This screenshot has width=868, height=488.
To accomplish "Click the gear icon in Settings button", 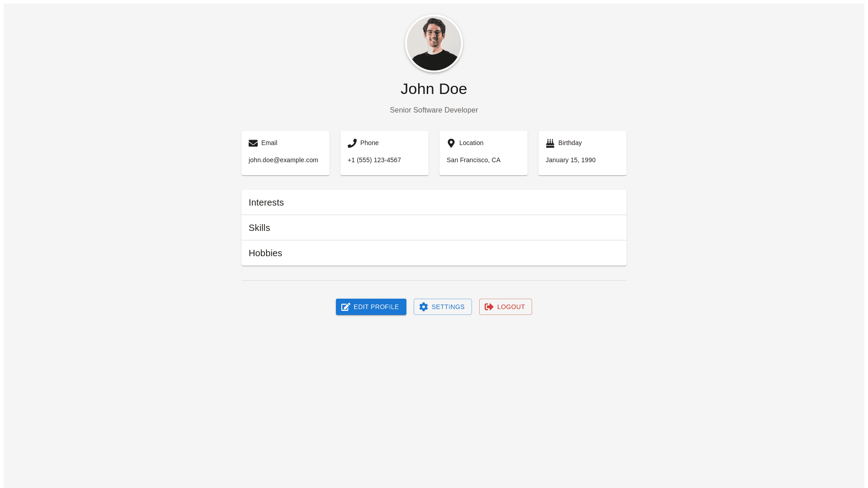I will [x=424, y=307].
